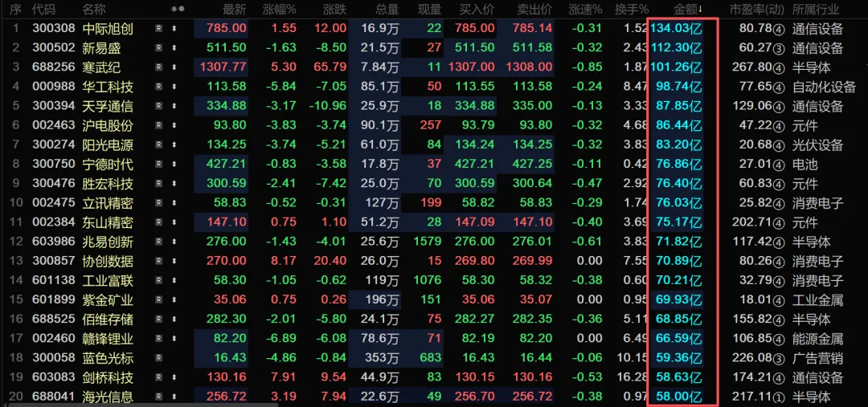This screenshot has height=407, width=868.
Task: Sort by the 市盈率(动) column header
Action: click(x=757, y=10)
